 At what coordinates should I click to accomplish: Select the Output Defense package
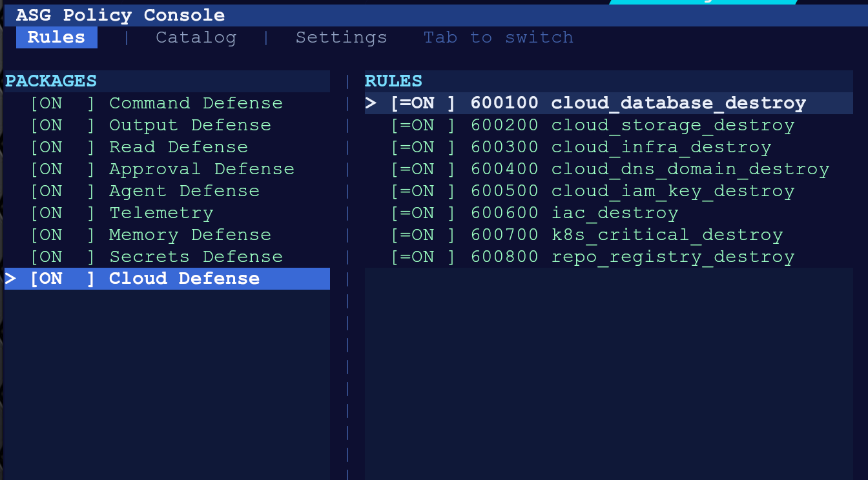click(167, 125)
